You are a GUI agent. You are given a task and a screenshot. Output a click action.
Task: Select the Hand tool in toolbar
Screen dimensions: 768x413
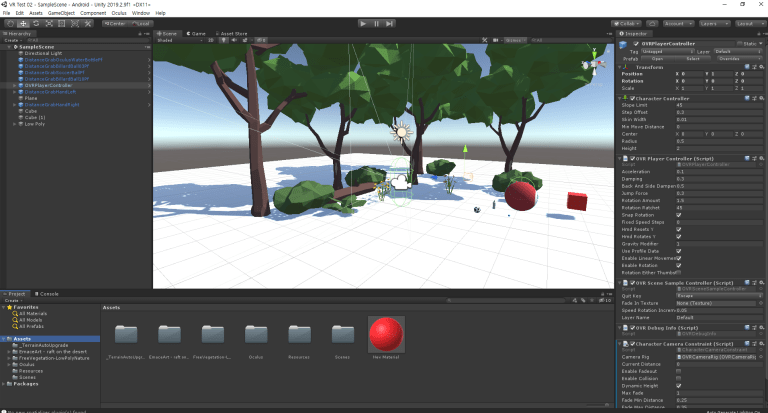pyautogui.click(x=9, y=22)
